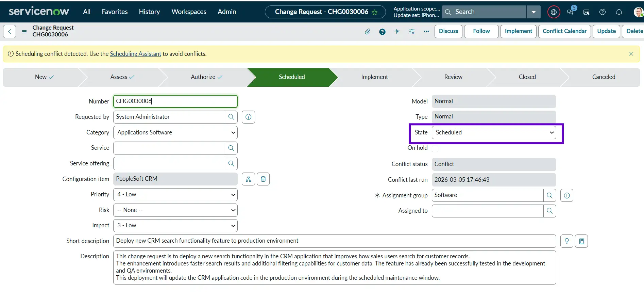The height and width of the screenshot is (292, 644).
Task: Click lookup magnifier for Assignment group
Action: coord(549,195)
